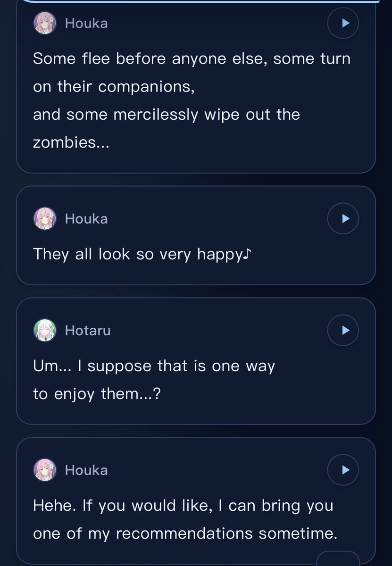Tap Hotaru's white-haired avatar icon

[x=45, y=330]
